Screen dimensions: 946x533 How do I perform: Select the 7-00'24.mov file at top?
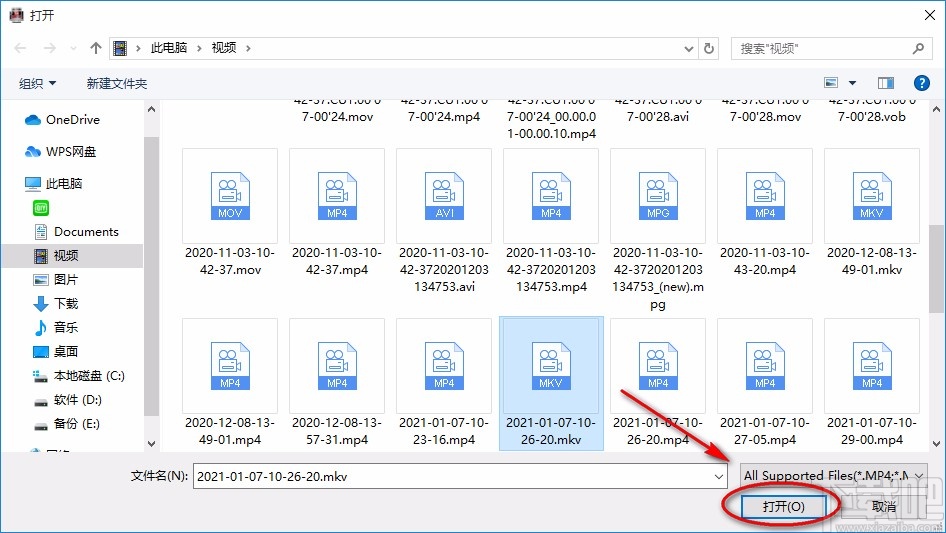click(337, 112)
